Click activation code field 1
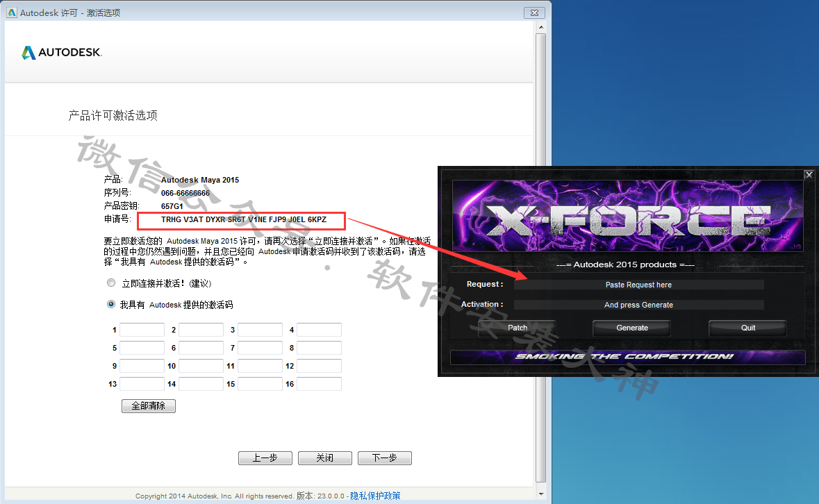Viewport: 819px width, 504px height. click(x=142, y=330)
